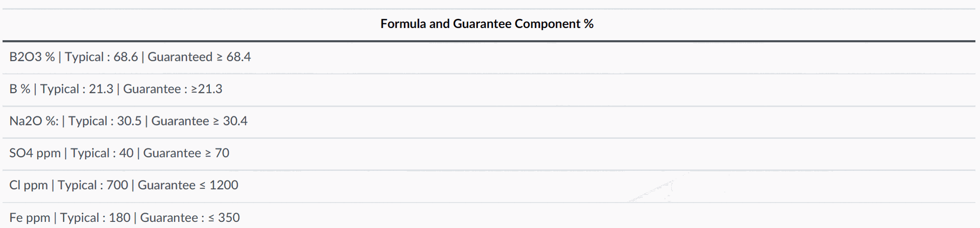Screen dimensions: 980x228
Task: Click the B2O3 typical value 68.6
Action: [x=126, y=57]
